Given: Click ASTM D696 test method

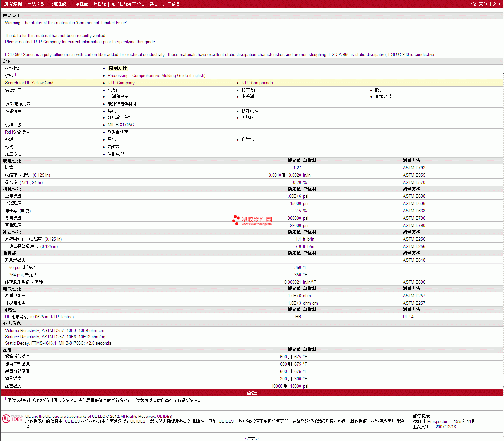Looking at the screenshot, I should pyautogui.click(x=414, y=282).
